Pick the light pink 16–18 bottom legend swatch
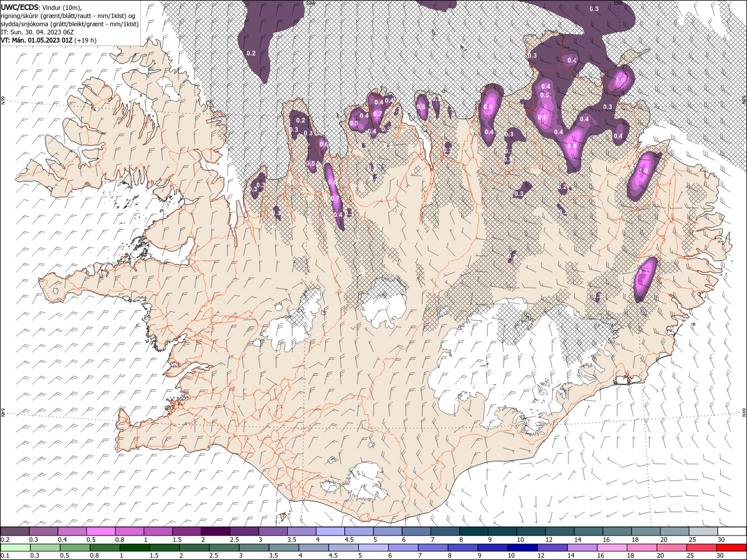 point(612,547)
